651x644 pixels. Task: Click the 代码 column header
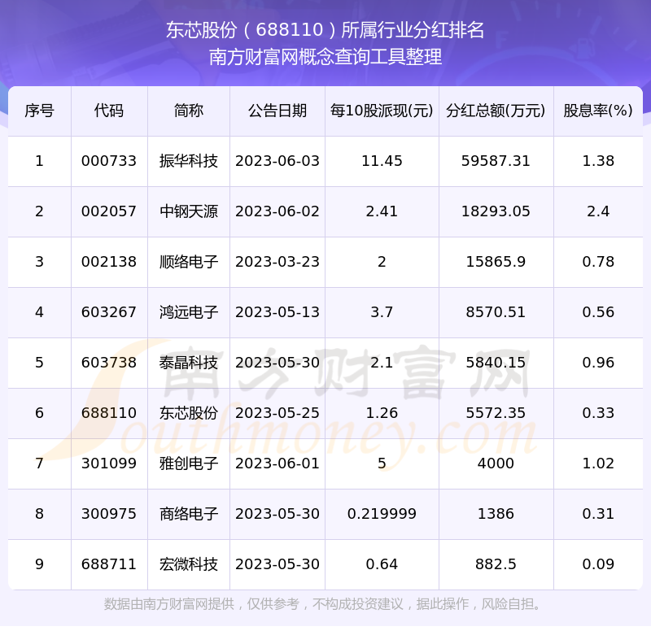[109, 111]
